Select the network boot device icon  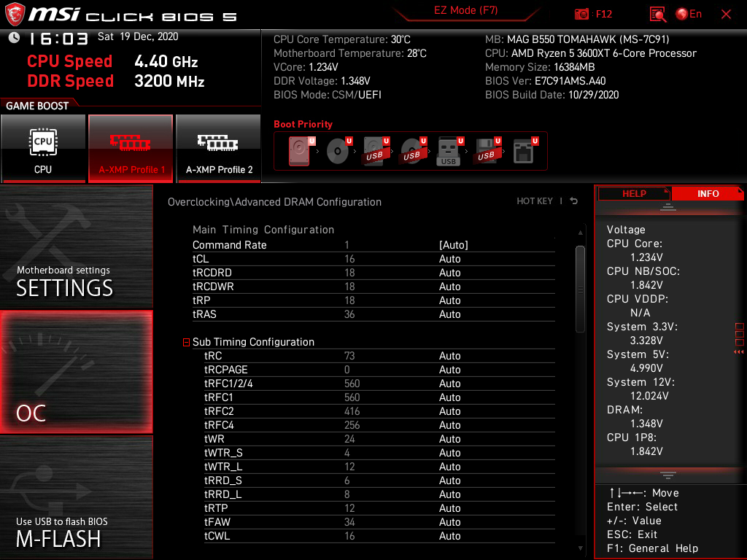coord(525,151)
